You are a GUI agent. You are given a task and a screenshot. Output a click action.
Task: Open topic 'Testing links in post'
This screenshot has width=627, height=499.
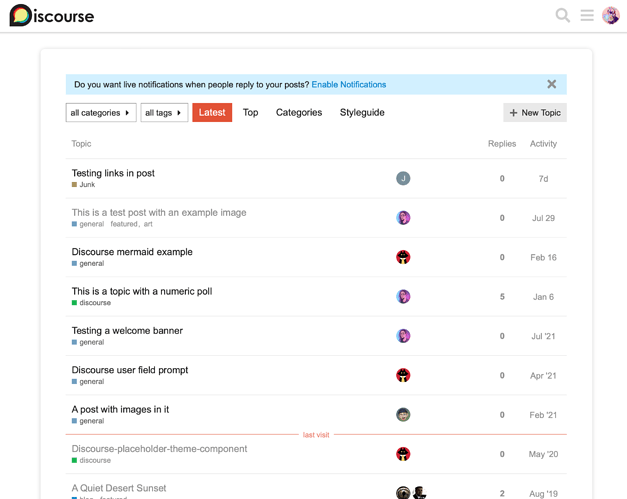[x=113, y=173]
